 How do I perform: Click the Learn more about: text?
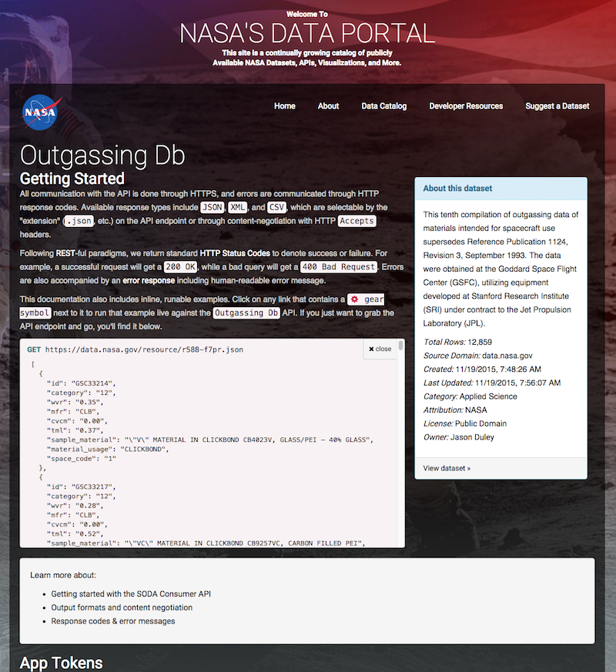pos(63,575)
